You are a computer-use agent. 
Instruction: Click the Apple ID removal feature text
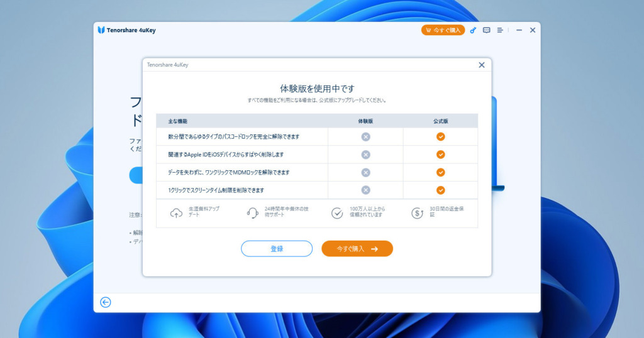226,155
